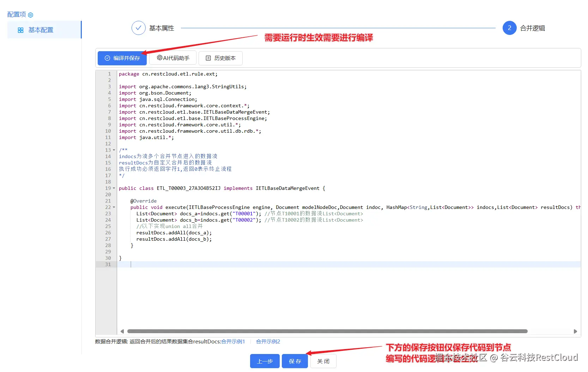Click the import org.bson.Document line

click(155, 93)
